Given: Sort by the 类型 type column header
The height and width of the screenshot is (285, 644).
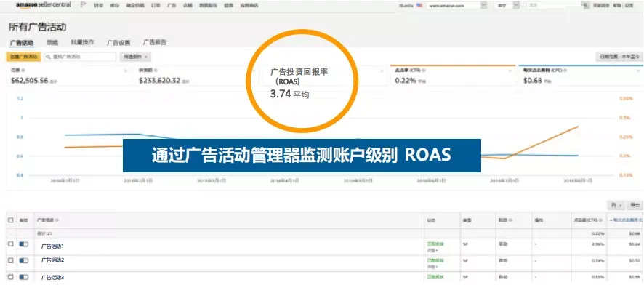Looking at the screenshot, I should (466, 220).
